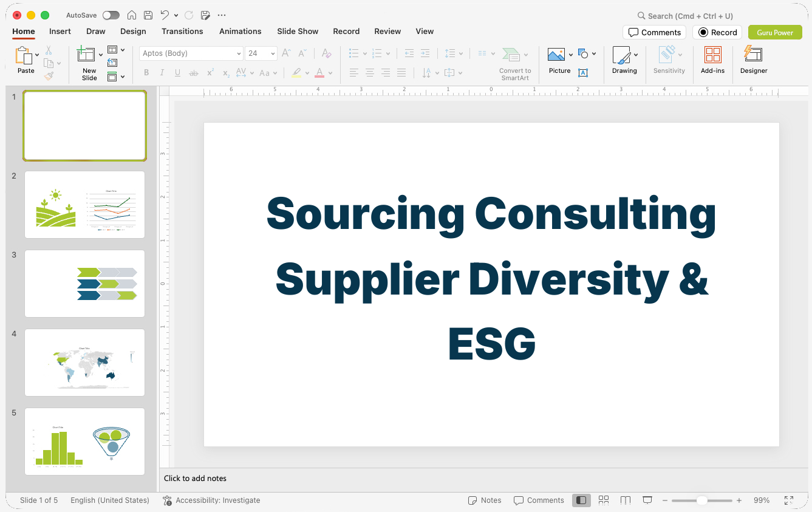
Task: Toggle Strikethrough formatting
Action: [x=194, y=73]
